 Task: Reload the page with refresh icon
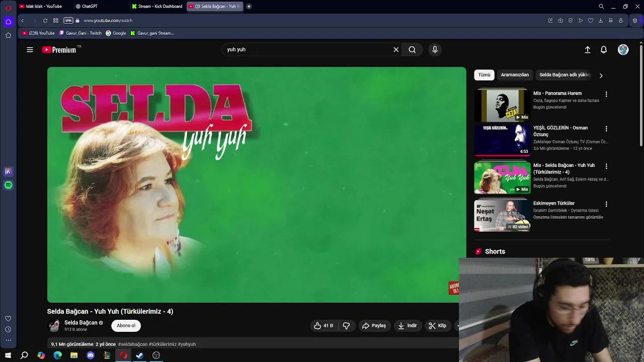(45, 21)
